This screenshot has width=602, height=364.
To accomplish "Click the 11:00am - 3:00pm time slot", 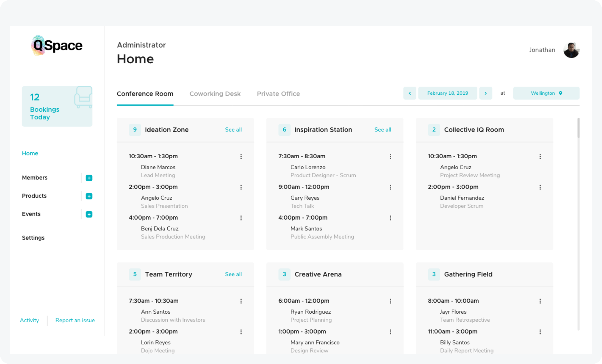I will coord(452,332).
